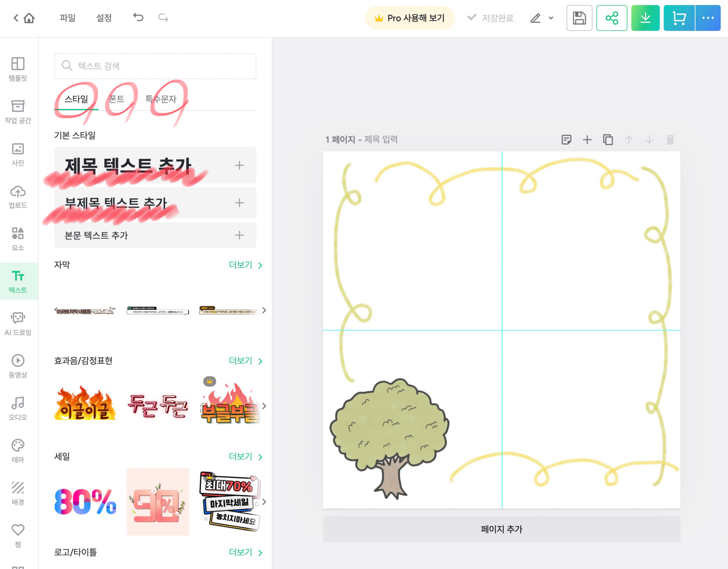The width and height of the screenshot is (728, 569).
Task: Expand the pencil edit mode dropdown arrow
Action: 551,18
